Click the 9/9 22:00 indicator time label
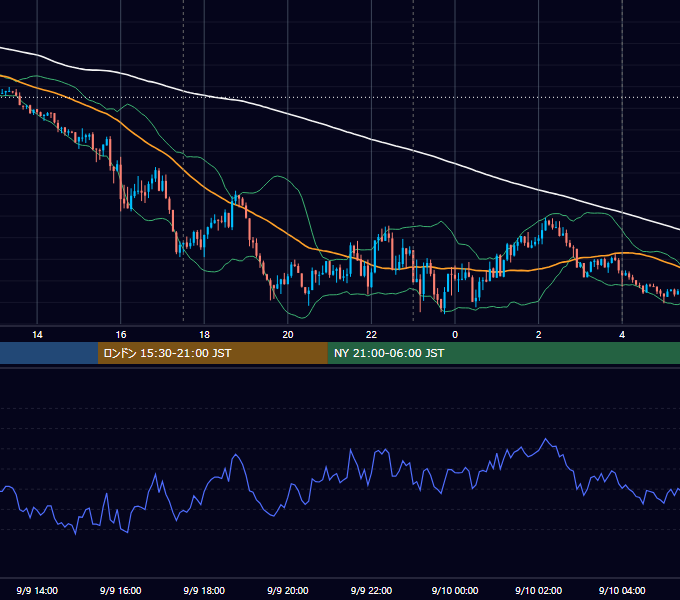The height and width of the screenshot is (600, 680). [371, 590]
